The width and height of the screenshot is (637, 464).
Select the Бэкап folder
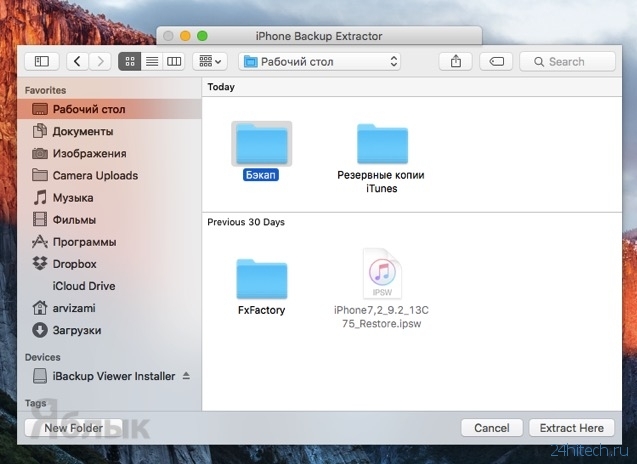coord(261,145)
